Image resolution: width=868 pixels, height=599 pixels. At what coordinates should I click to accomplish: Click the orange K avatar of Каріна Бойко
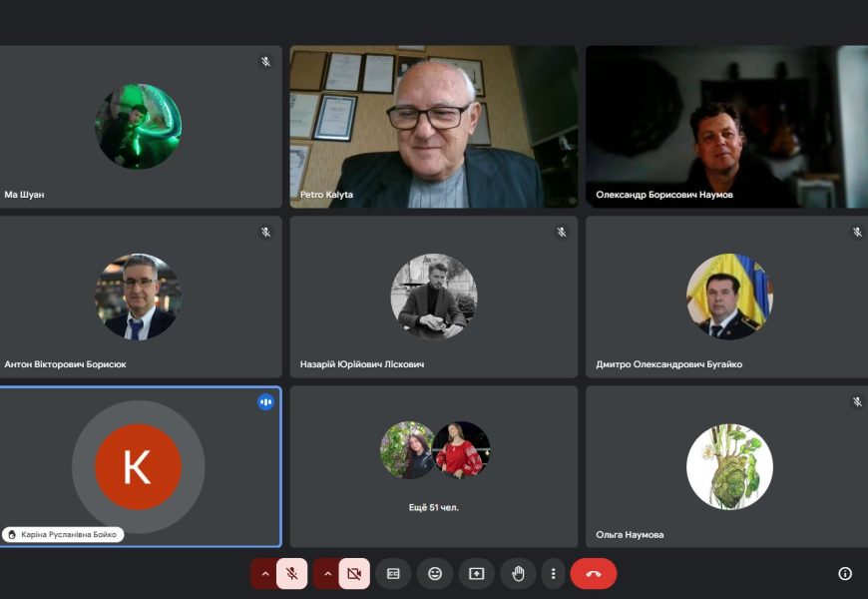[x=138, y=466]
